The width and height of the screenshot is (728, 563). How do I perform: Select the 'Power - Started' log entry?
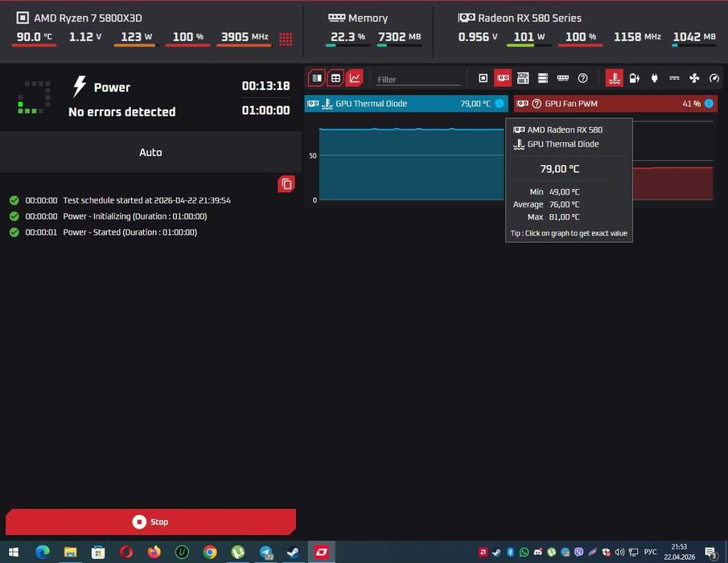[103, 232]
